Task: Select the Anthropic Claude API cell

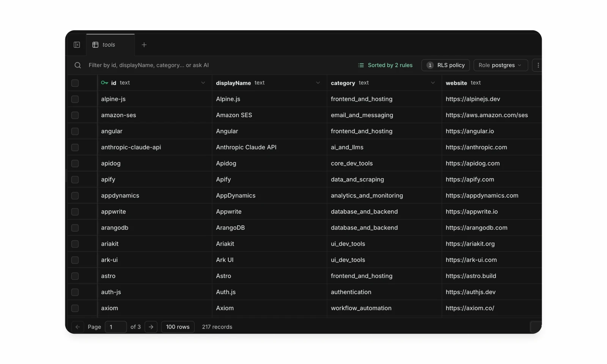Action: tap(269, 147)
